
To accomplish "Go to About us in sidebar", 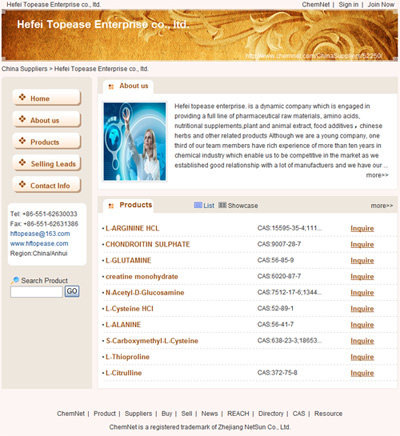I will [x=47, y=120].
